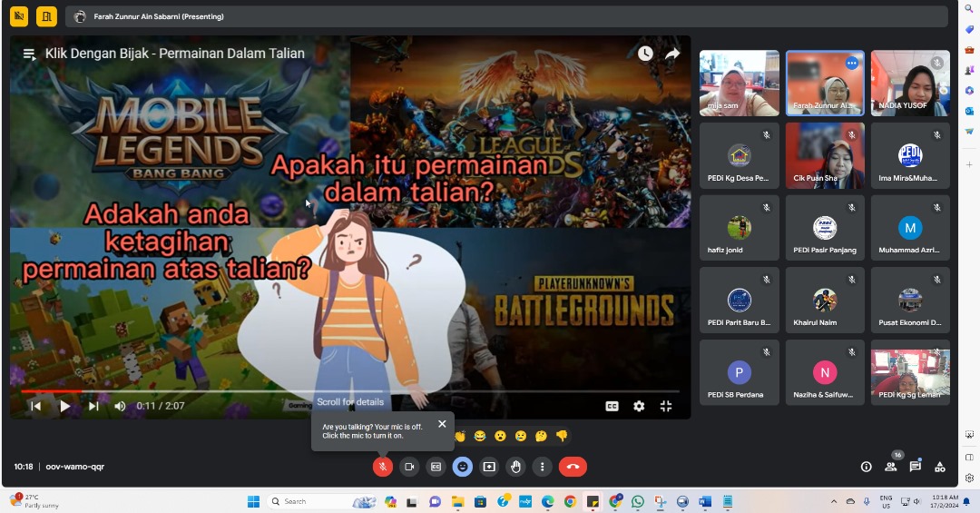The image size is (980, 513).
Task: Toggle the camera on or off
Action: tap(409, 467)
